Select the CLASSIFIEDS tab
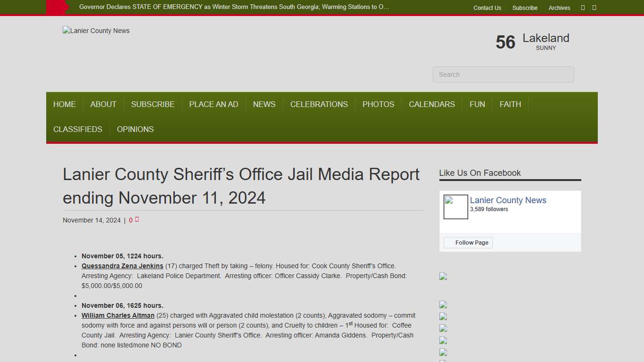The height and width of the screenshot is (362, 644). click(x=78, y=129)
